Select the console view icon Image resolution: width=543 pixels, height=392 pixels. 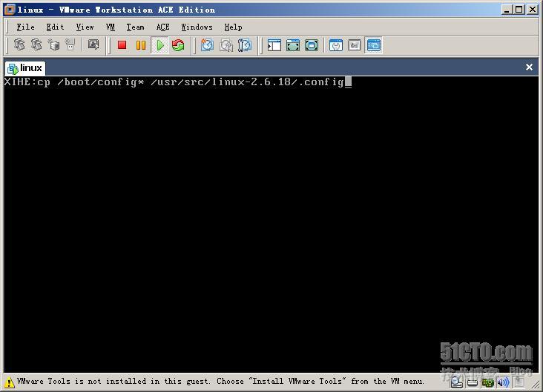[x=374, y=45]
